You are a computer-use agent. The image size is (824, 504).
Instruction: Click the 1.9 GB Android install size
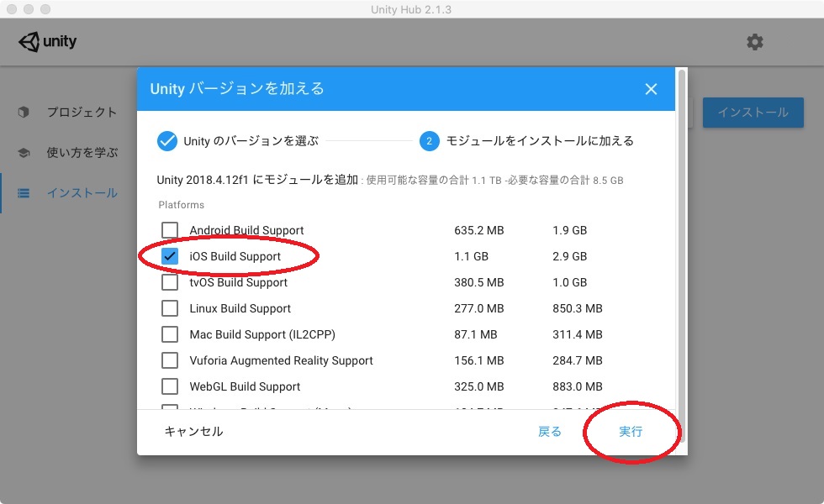[x=570, y=230]
